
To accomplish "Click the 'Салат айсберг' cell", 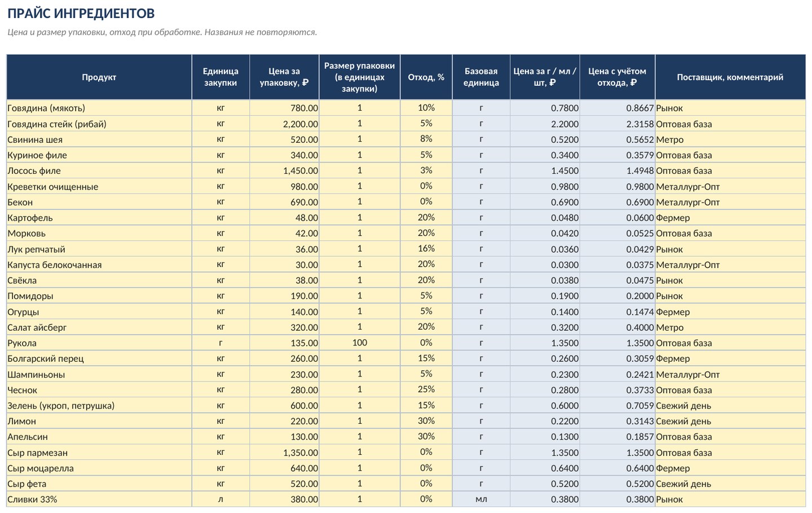I will pos(99,327).
